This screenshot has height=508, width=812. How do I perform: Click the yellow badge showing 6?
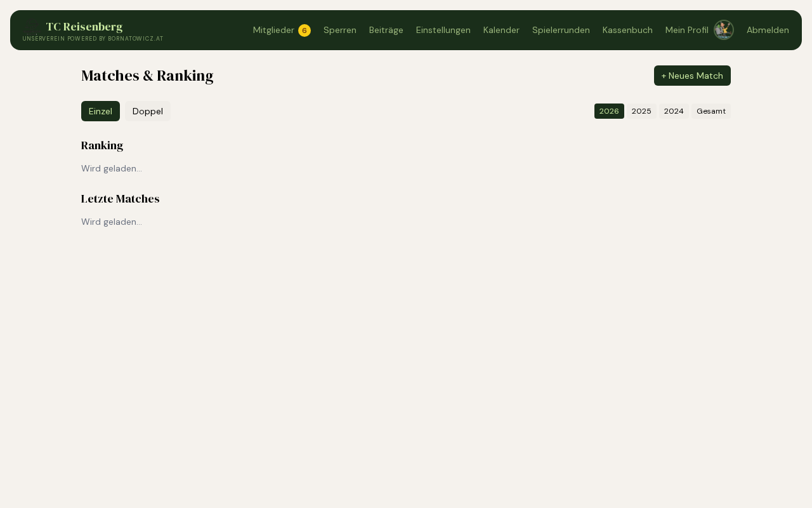click(304, 30)
